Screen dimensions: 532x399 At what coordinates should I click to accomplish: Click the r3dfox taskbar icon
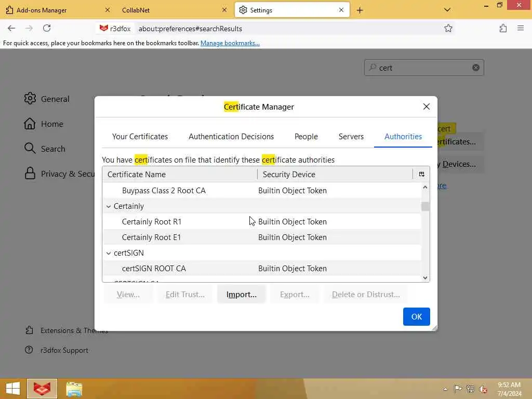point(42,389)
